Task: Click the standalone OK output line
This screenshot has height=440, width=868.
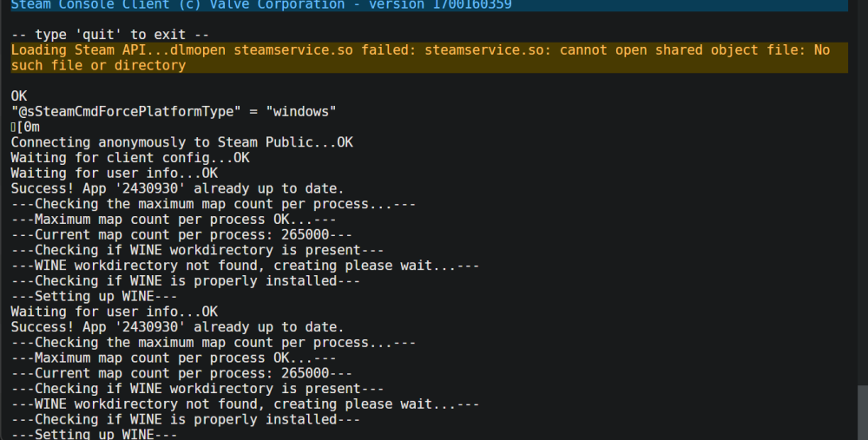Action: click(x=19, y=96)
